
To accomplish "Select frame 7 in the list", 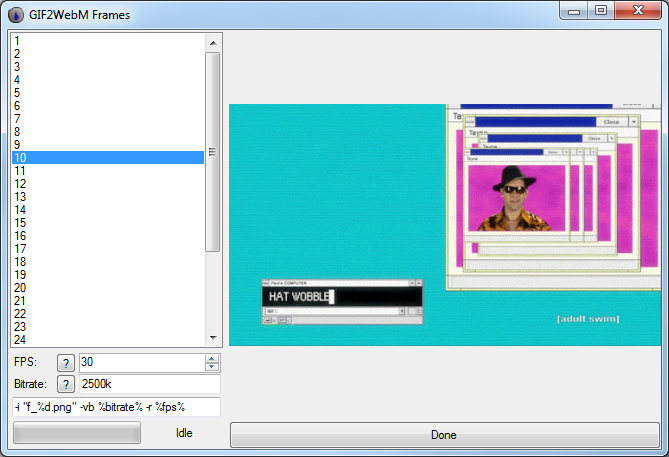I will point(108,119).
